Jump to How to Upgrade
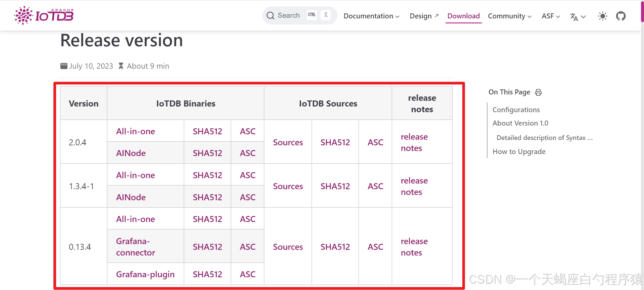The width and height of the screenshot is (644, 290). click(519, 152)
